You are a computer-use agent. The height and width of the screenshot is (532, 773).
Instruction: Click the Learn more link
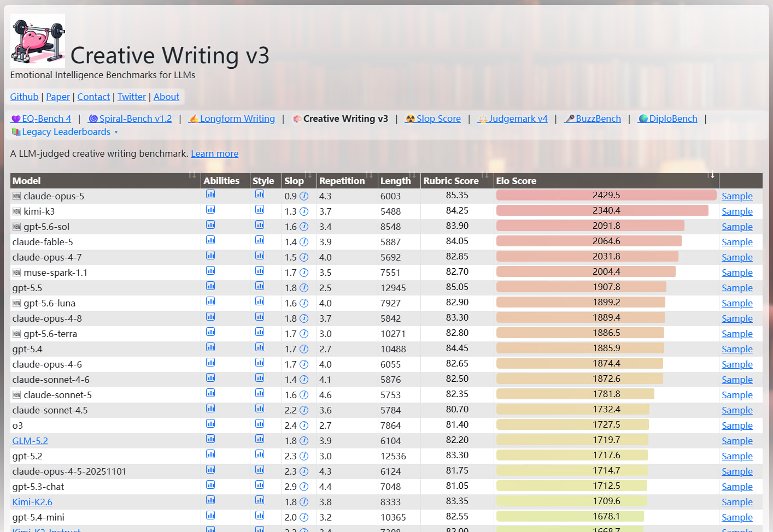click(x=215, y=153)
